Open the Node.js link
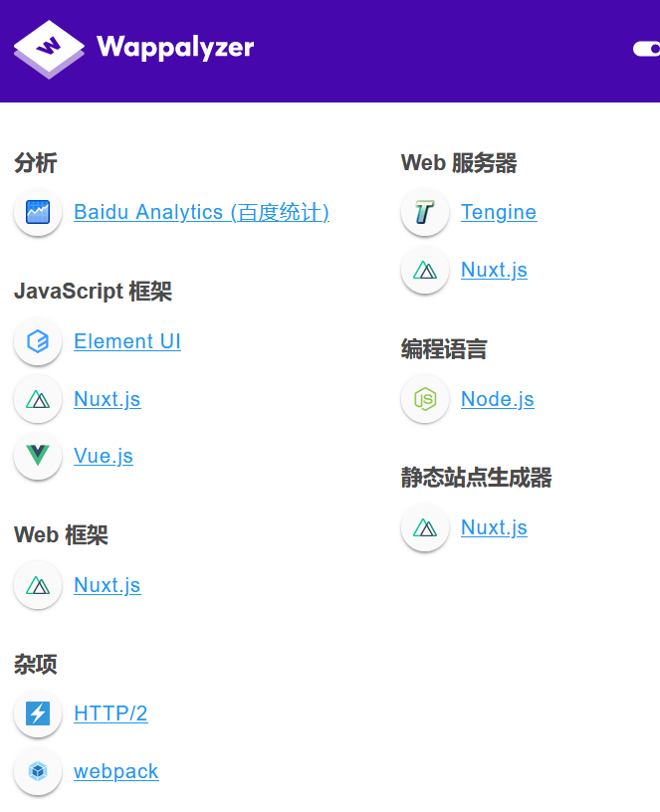 click(498, 399)
